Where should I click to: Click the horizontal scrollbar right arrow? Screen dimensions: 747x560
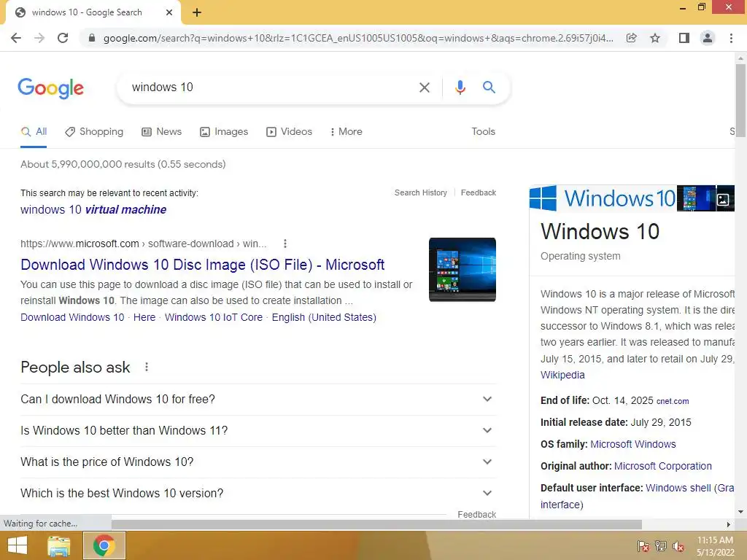tap(729, 524)
